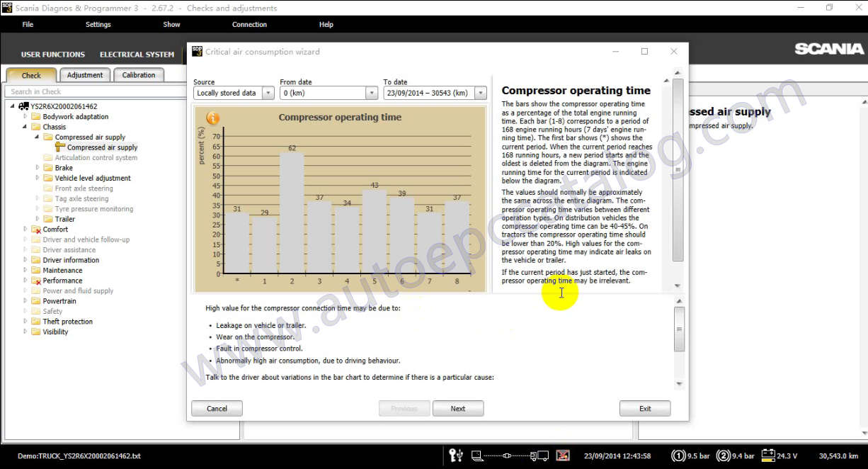
Task: Click the orange info icon on chart
Action: (212, 118)
